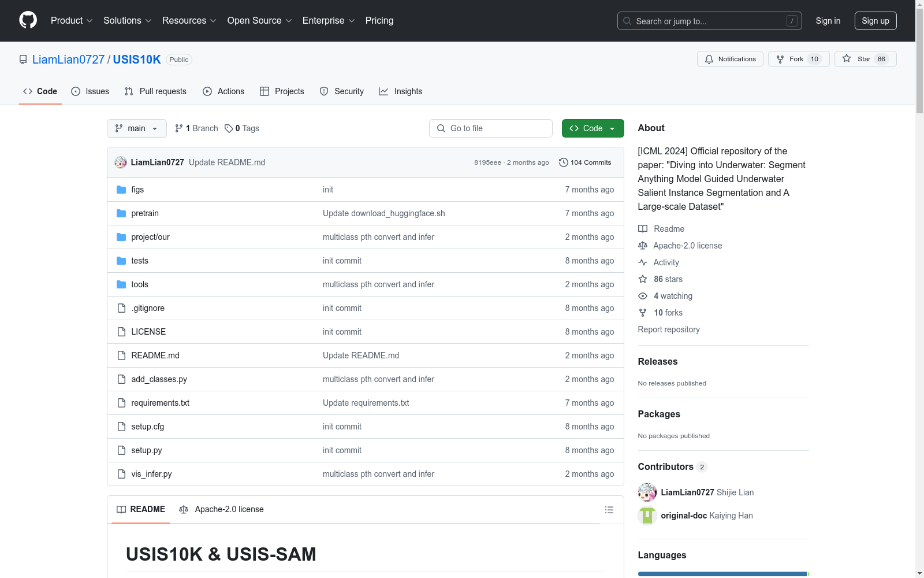Click the vis_infer.py file icon
Image resolution: width=924 pixels, height=578 pixels.
(121, 474)
